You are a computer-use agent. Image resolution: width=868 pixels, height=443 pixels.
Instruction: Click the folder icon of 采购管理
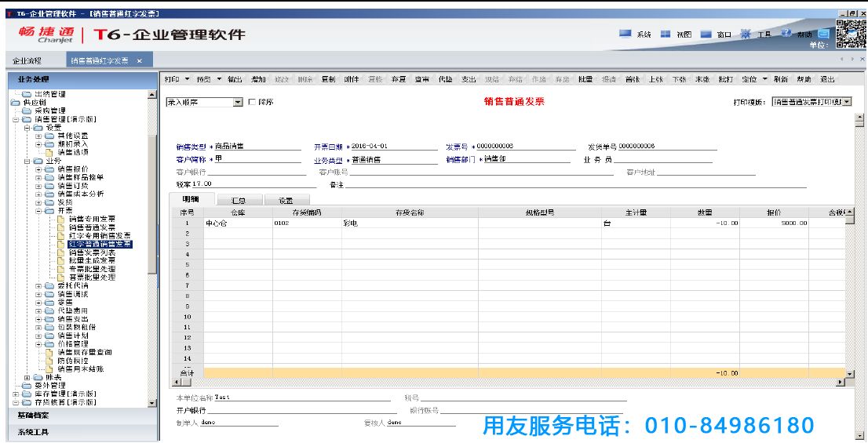27,111
